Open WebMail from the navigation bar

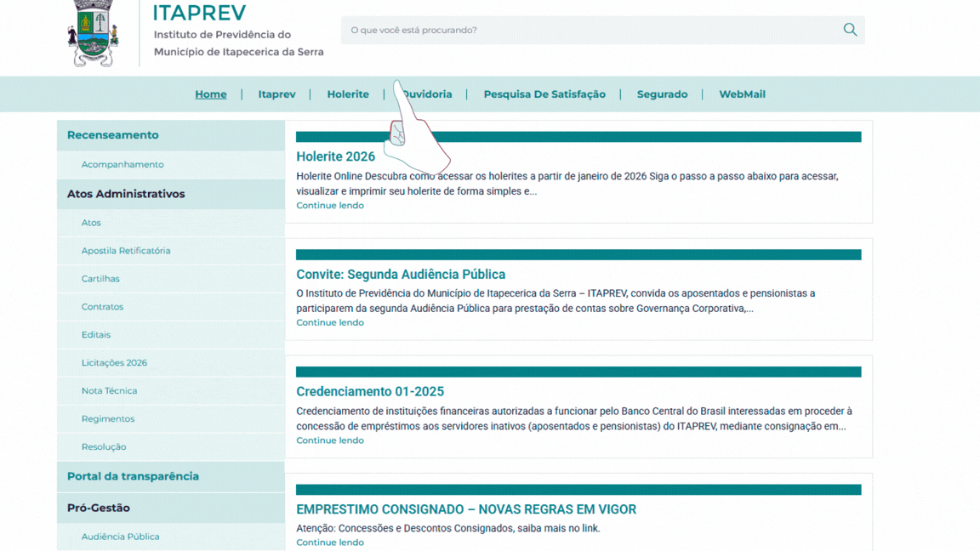click(742, 94)
